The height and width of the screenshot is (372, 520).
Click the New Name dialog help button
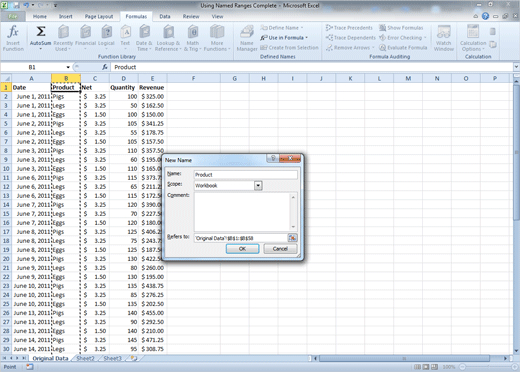(273, 158)
